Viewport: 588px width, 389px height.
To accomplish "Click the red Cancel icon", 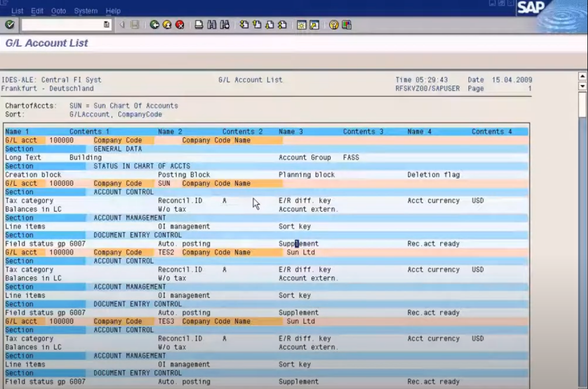I will [180, 25].
